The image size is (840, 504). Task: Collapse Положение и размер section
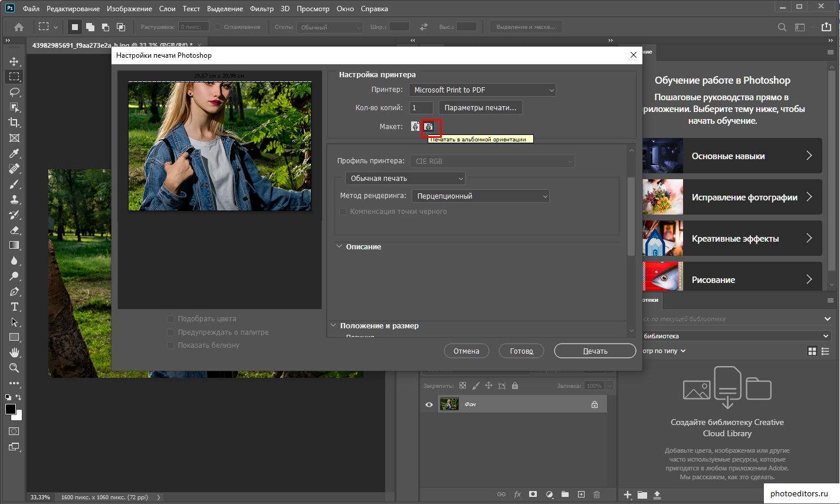tap(333, 325)
